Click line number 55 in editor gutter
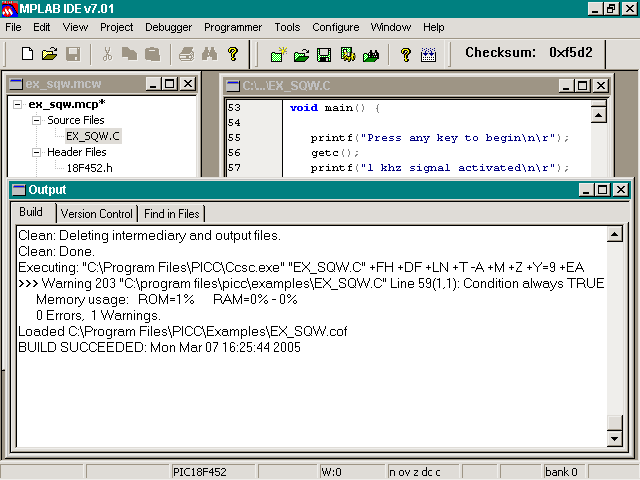The width and height of the screenshot is (640, 480). click(234, 138)
